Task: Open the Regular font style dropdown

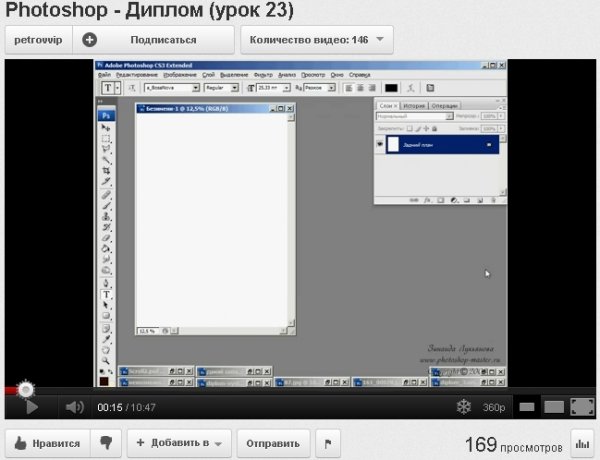Action: (x=235, y=88)
